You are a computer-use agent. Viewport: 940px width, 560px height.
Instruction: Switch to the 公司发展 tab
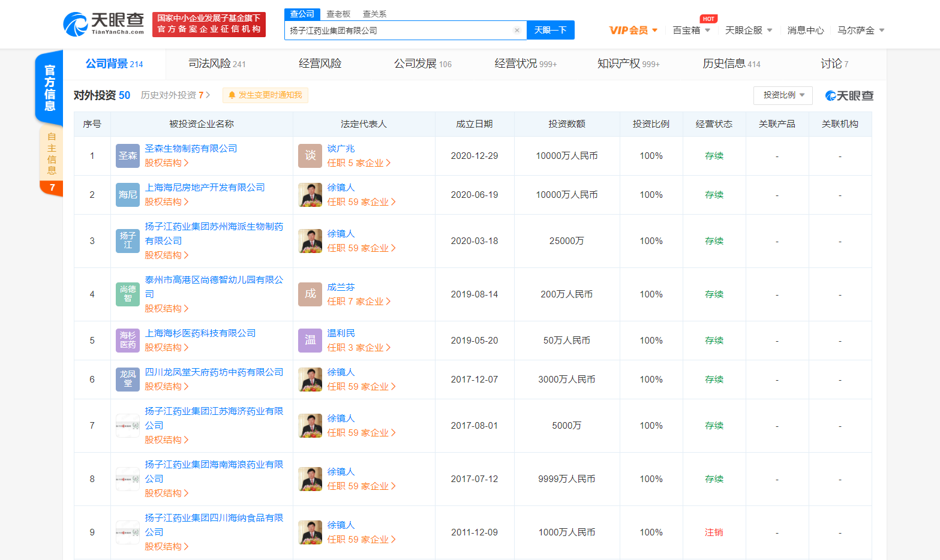tap(423, 64)
